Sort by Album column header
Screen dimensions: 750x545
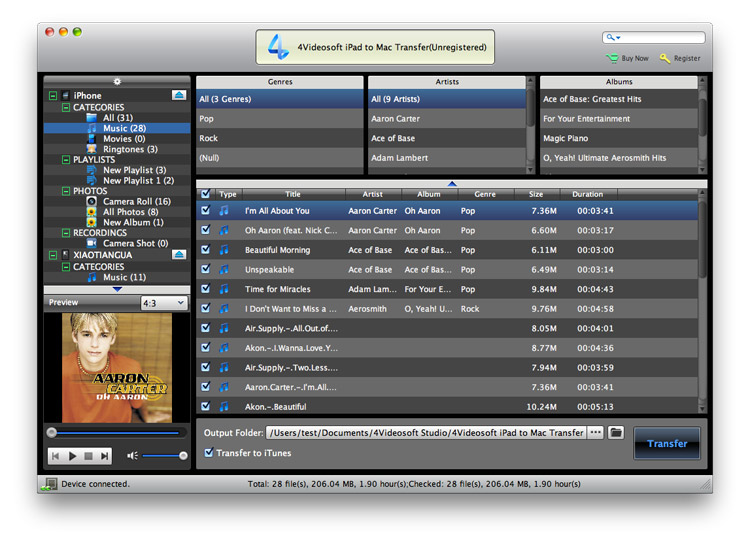click(x=429, y=194)
